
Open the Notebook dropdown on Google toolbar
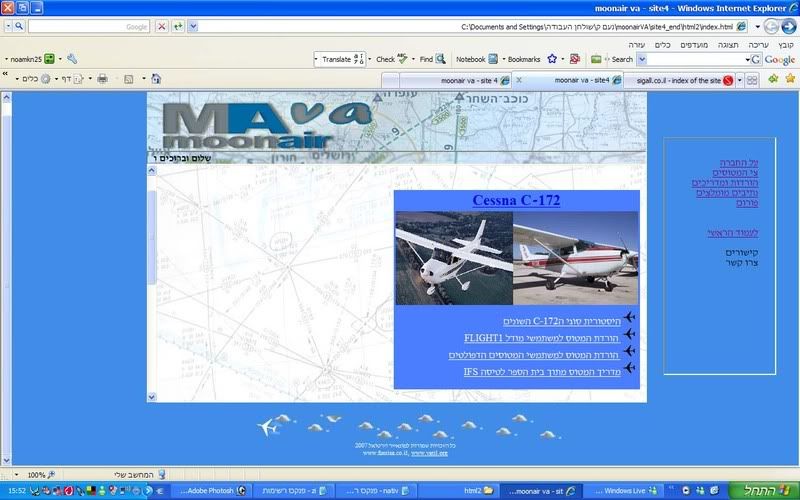click(470, 59)
